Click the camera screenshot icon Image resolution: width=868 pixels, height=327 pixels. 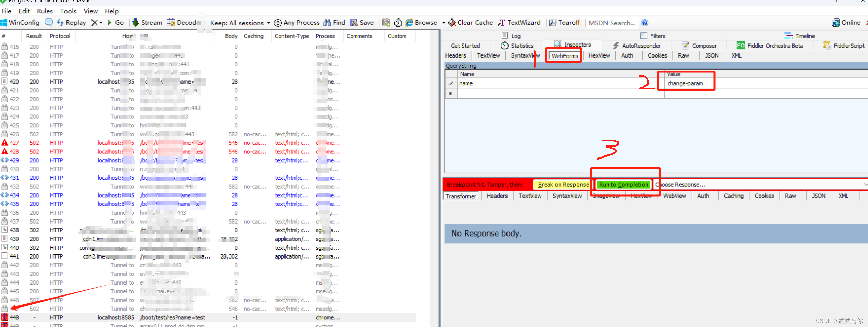point(386,23)
